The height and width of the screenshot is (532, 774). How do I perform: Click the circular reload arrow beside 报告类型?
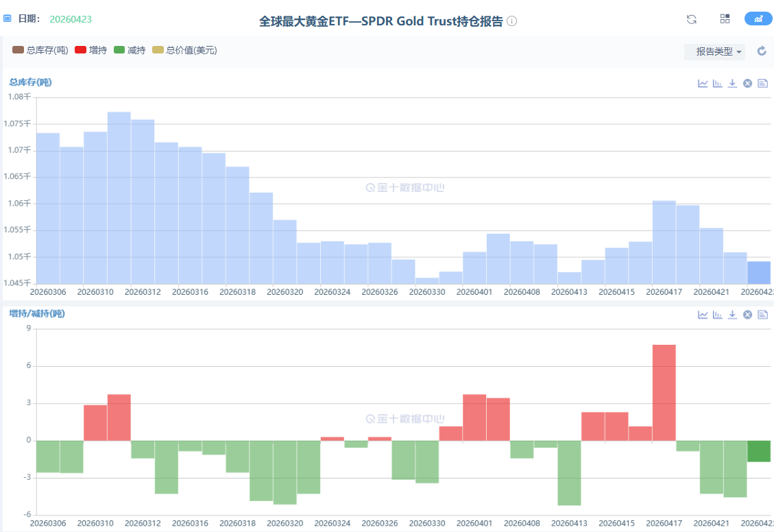click(x=762, y=51)
